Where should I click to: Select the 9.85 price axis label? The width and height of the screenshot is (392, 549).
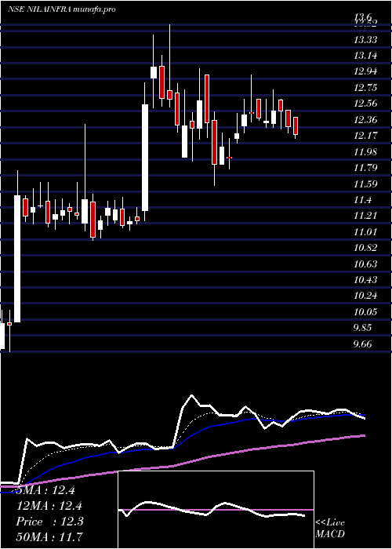click(x=362, y=329)
